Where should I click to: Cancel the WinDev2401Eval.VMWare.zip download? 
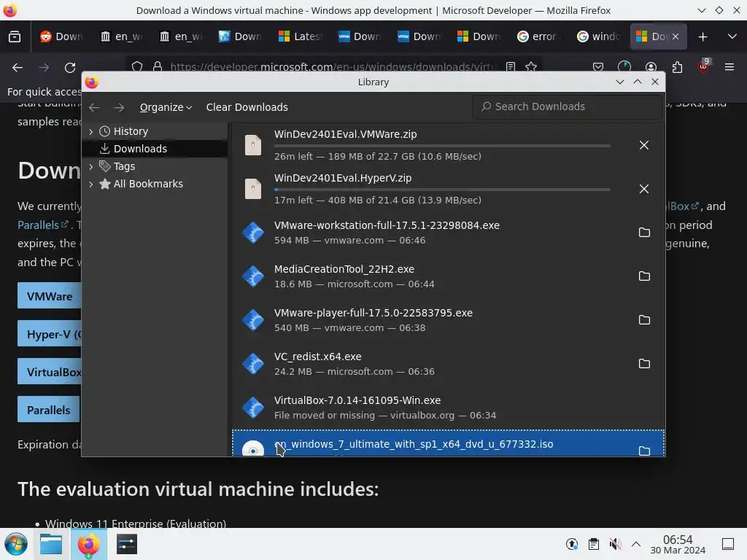pyautogui.click(x=643, y=145)
